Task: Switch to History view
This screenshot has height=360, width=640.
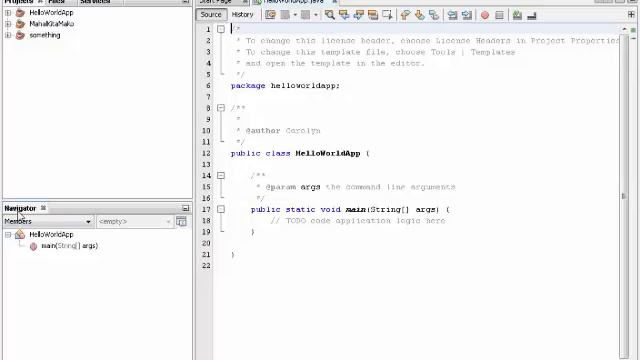Action: pos(242,15)
